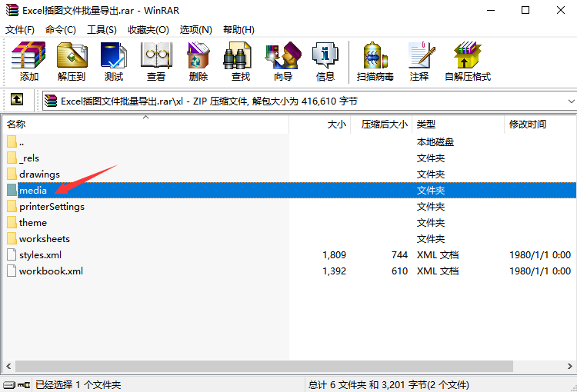Open the Favorites (收藏夹) menu
This screenshot has width=577, height=392.
148,30
